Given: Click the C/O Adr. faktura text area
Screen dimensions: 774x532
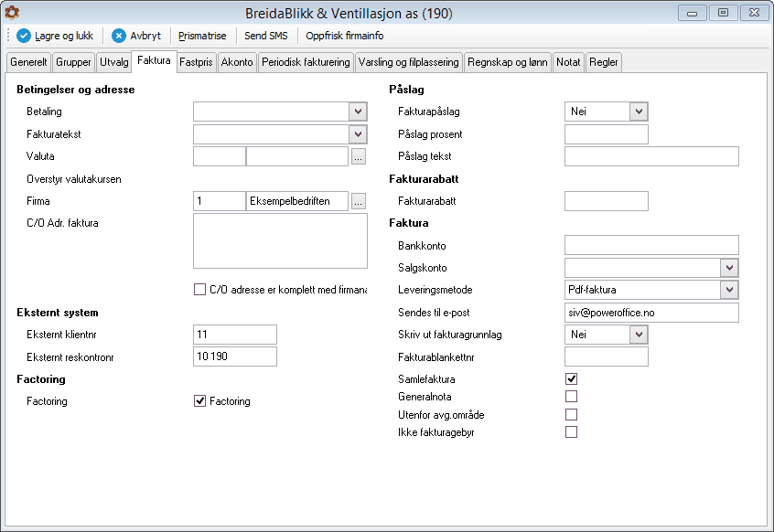Looking at the screenshot, I should coord(280,240).
